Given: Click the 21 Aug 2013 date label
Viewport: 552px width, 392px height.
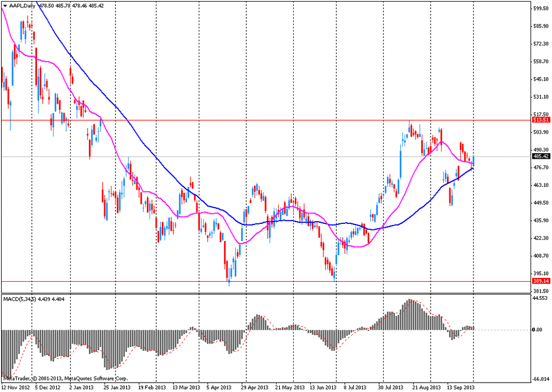Looking at the screenshot, I should click(x=426, y=388).
